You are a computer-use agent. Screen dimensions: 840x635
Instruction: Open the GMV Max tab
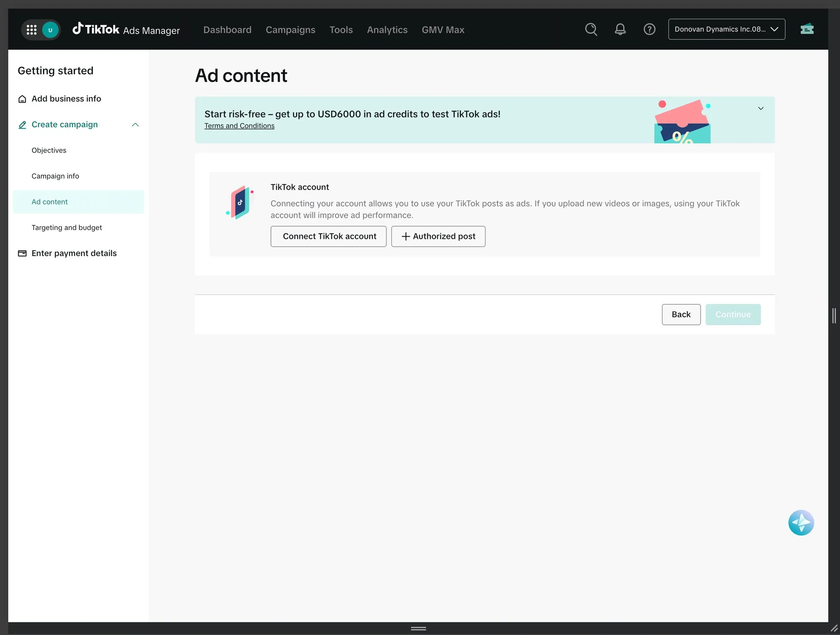(443, 30)
